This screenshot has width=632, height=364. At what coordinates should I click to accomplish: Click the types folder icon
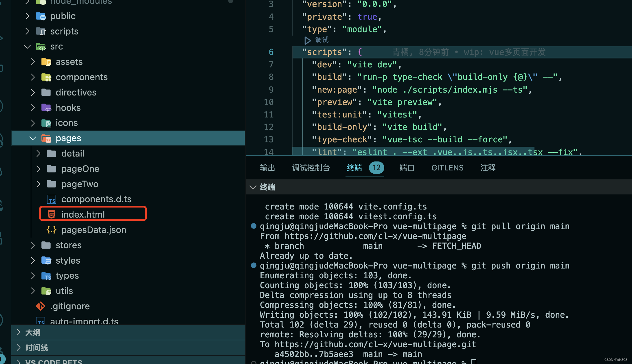click(46, 276)
